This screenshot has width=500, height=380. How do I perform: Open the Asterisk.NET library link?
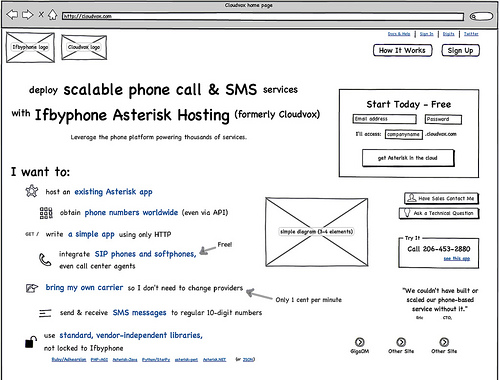(x=214, y=359)
